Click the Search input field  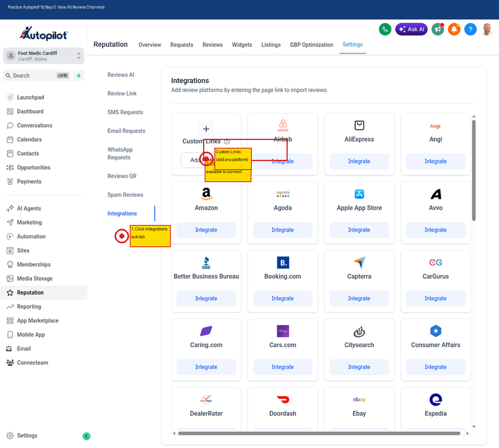(37, 76)
